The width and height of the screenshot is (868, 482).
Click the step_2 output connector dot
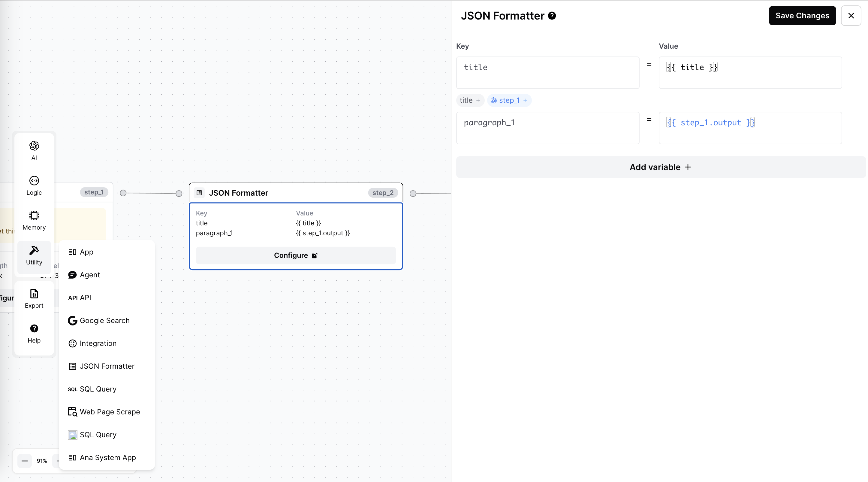pos(413,194)
